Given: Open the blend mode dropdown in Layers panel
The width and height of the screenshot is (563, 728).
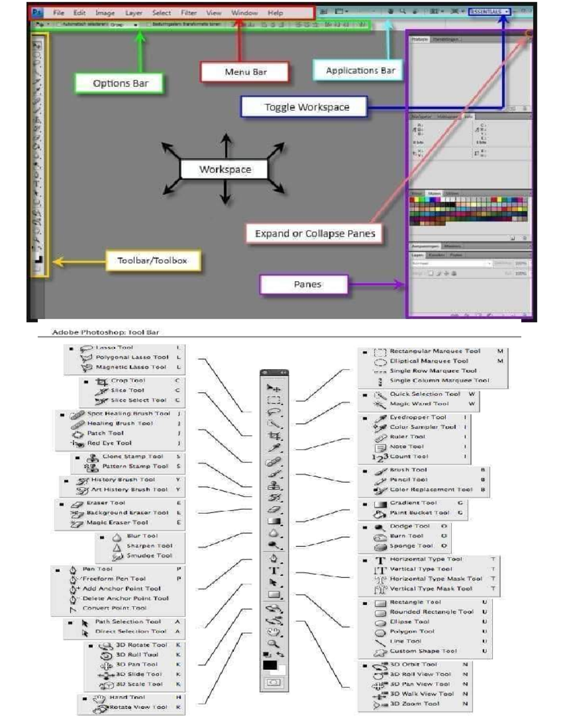Looking at the screenshot, I should pos(450,264).
